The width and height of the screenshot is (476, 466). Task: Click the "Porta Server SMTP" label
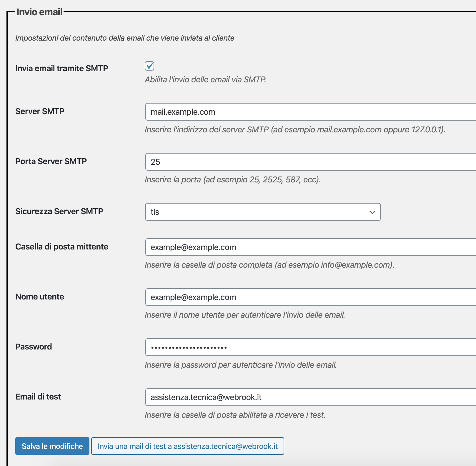pyautogui.click(x=51, y=161)
